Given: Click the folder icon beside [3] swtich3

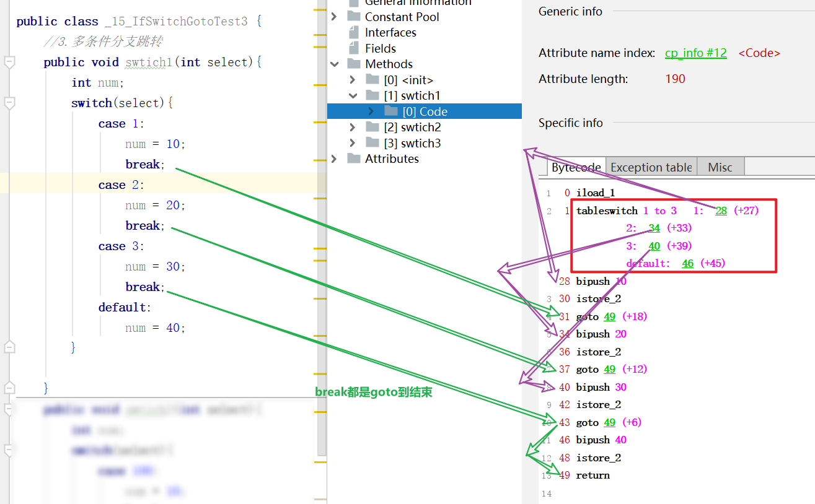Looking at the screenshot, I should click(372, 143).
